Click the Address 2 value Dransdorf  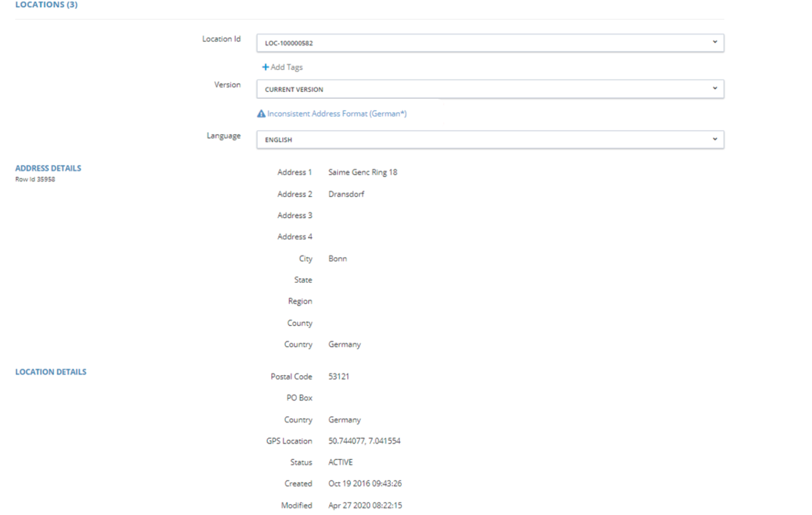pyautogui.click(x=346, y=194)
